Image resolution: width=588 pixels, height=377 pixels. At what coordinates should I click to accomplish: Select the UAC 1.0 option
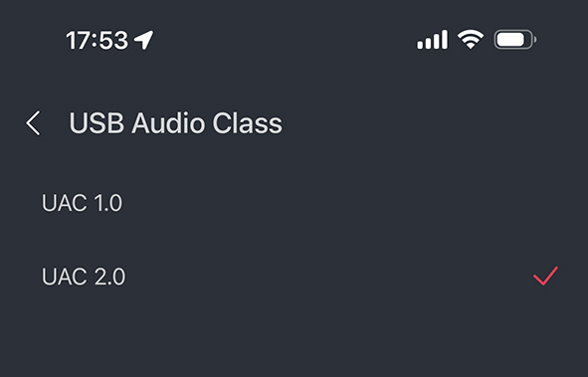294,203
